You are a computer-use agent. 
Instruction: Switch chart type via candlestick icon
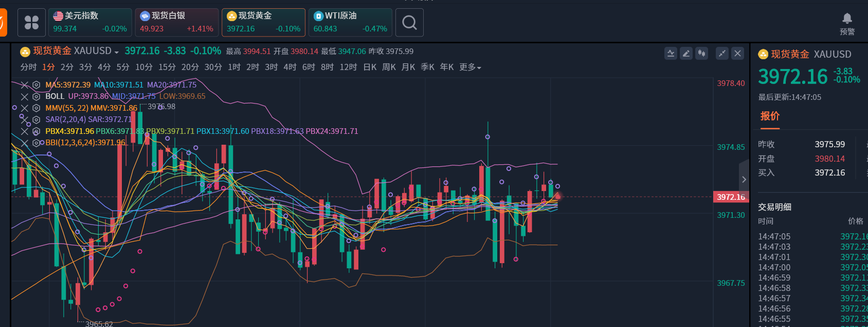pyautogui.click(x=701, y=54)
